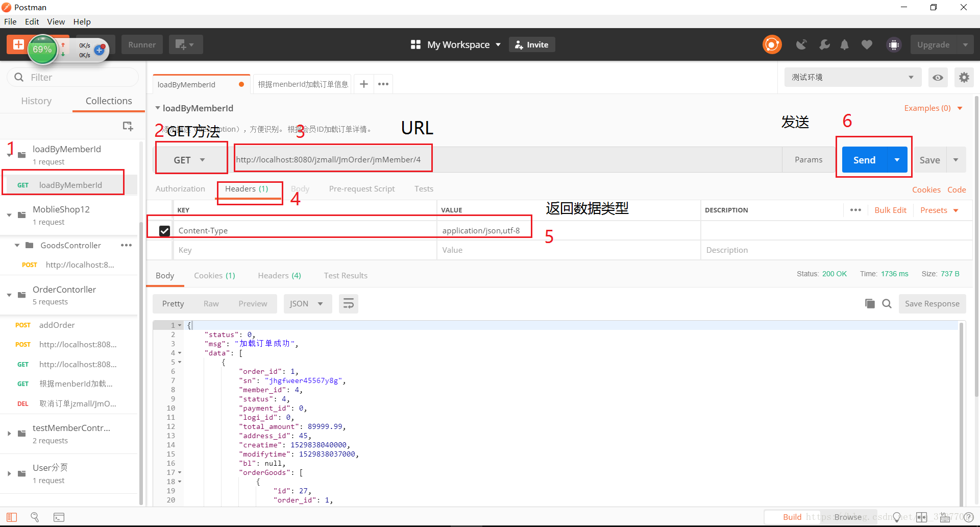Search within response magnifier icon
Image resolution: width=980 pixels, height=527 pixels.
[x=887, y=304]
